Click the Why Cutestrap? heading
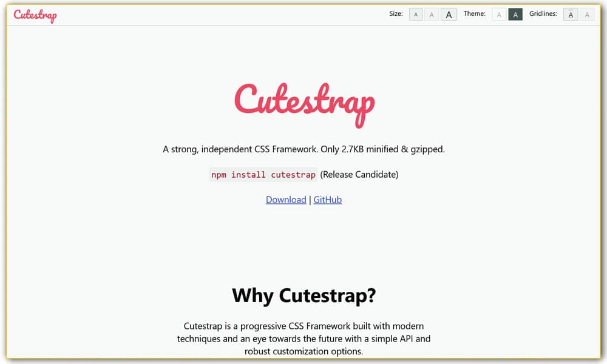 click(303, 295)
